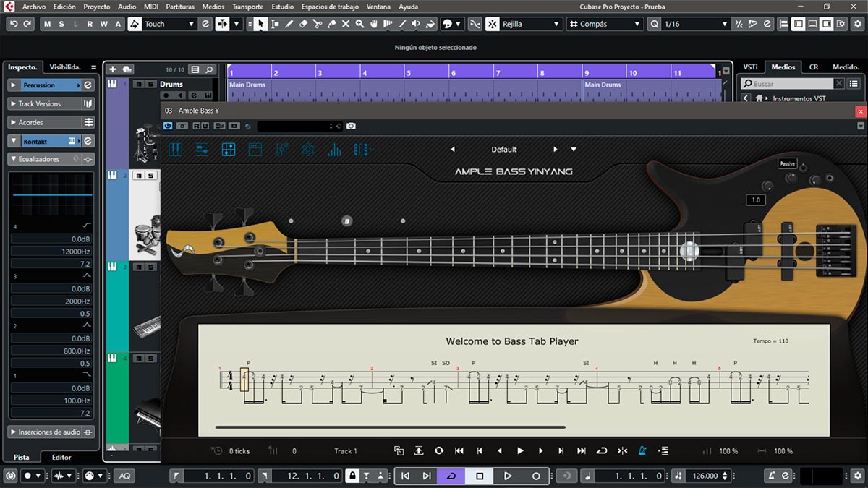Click the bass capo marker on fretboard
The image size is (868, 488).
(689, 251)
